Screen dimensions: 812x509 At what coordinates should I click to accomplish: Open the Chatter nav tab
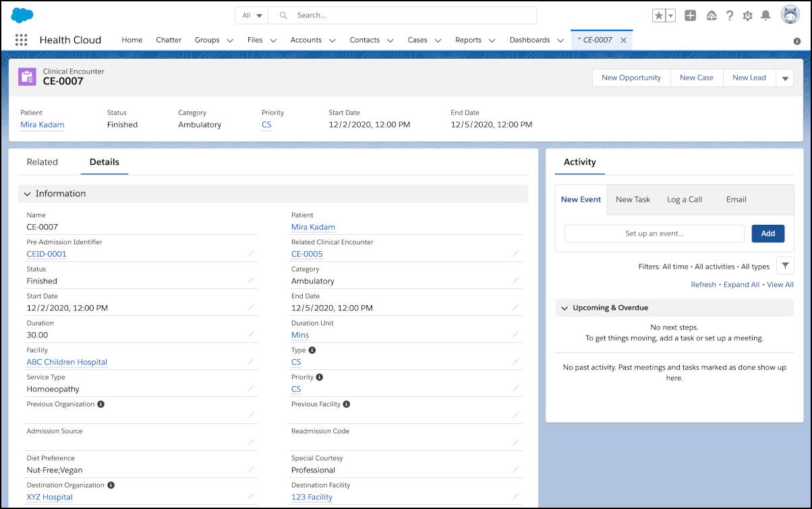point(169,40)
